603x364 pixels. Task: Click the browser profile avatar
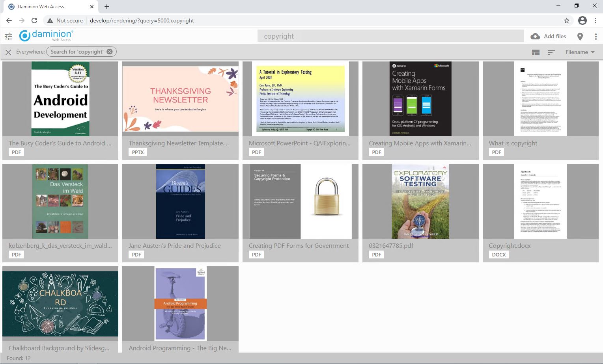coord(582,20)
